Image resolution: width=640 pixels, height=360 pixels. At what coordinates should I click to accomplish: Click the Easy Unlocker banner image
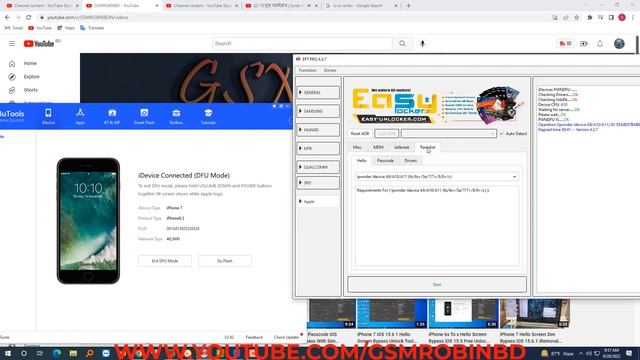437,105
